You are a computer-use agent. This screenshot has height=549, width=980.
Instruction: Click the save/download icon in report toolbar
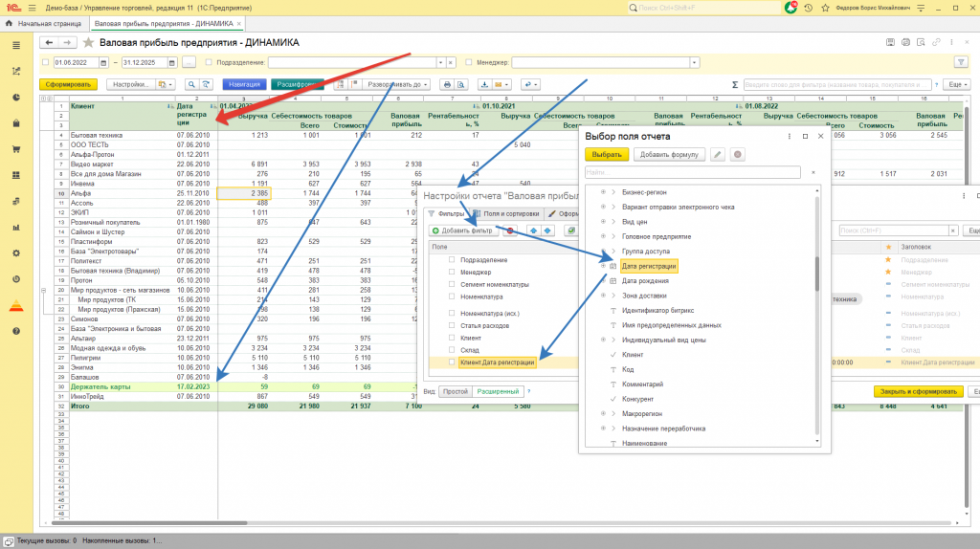pos(484,84)
